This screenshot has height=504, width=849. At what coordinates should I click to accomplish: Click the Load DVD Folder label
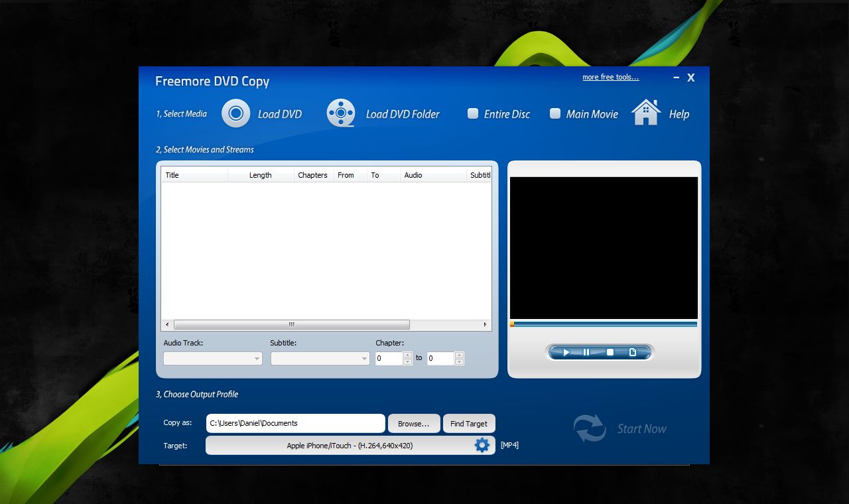(403, 114)
